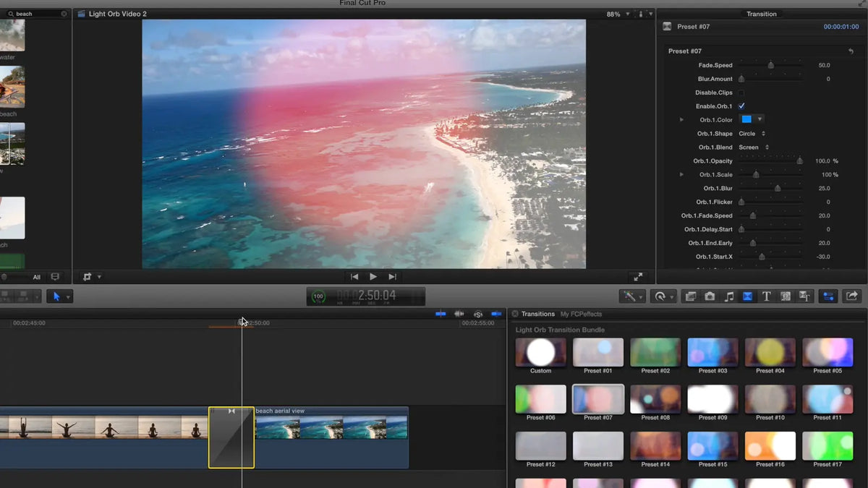868x488 pixels.
Task: Click the transition icon beside Preset #07 header
Action: point(667,27)
